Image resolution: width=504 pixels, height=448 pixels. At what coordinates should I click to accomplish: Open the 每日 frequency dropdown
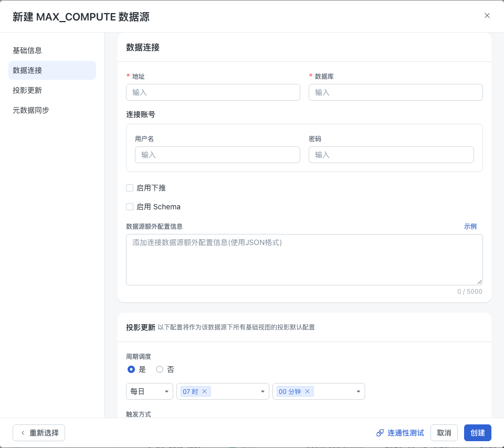(x=150, y=391)
